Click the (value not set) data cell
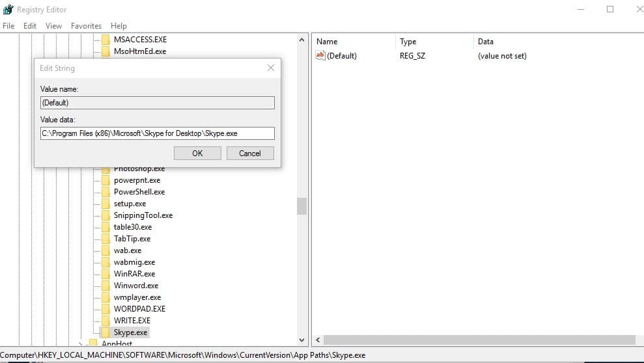Screen dimensions: 644x363 (502, 56)
